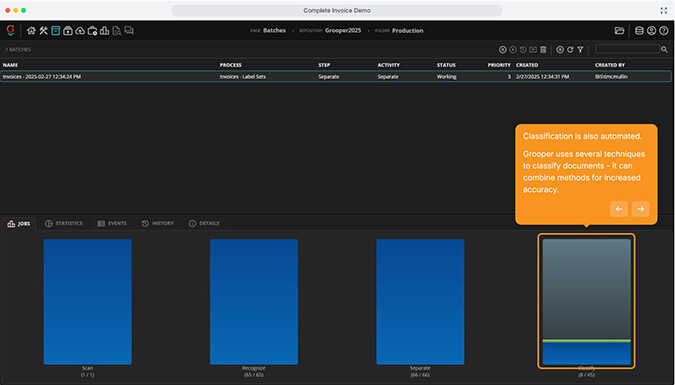This screenshot has width=675, height=385.
Task: Click the Separate job progress bar
Action: [x=420, y=302]
